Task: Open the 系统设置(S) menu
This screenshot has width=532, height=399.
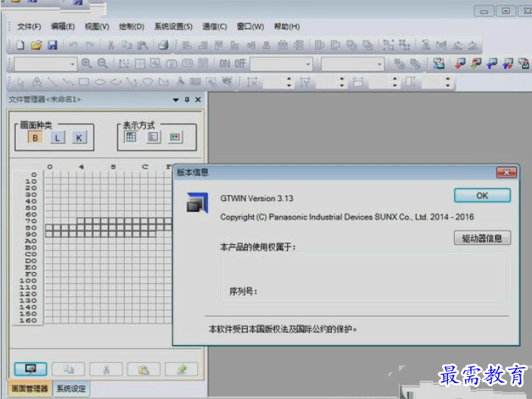Action: pos(173,26)
